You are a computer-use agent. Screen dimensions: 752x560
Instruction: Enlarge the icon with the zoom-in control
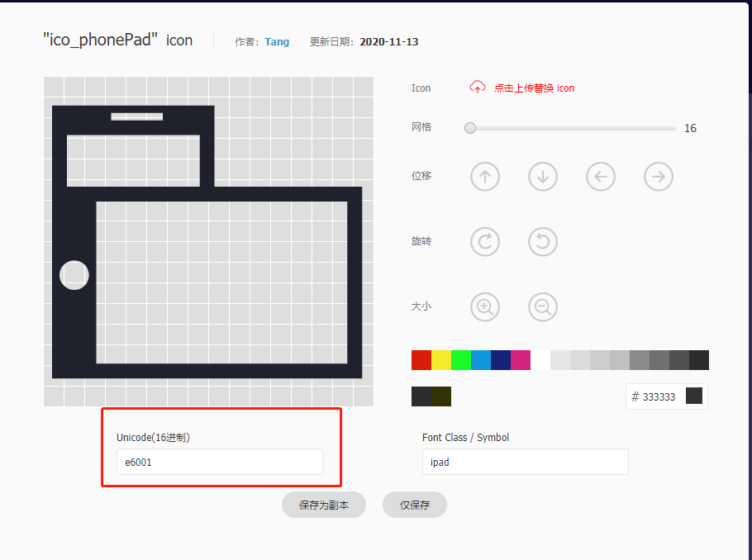click(485, 306)
